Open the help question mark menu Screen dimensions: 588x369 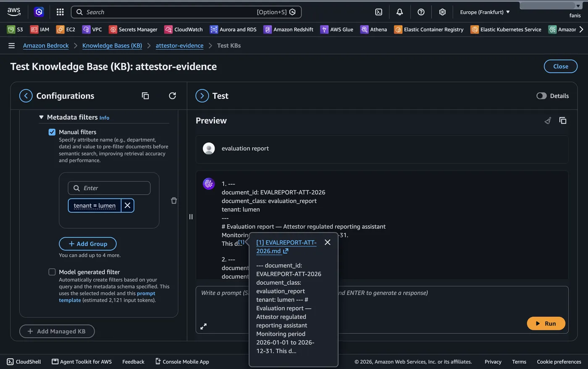point(421,12)
